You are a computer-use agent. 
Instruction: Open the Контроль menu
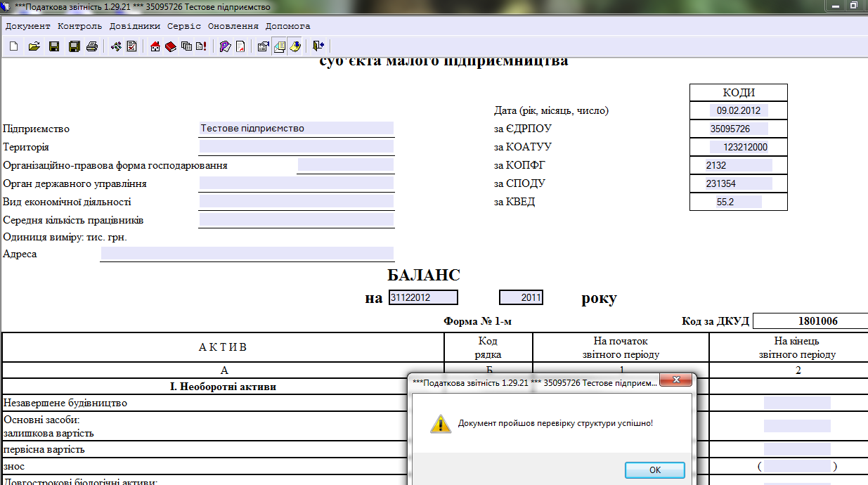(80, 26)
